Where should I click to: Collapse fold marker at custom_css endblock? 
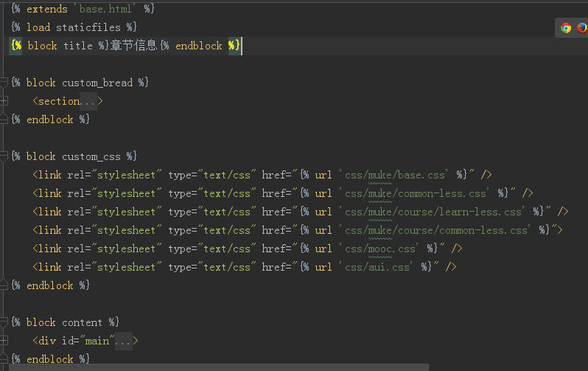coord(4,285)
